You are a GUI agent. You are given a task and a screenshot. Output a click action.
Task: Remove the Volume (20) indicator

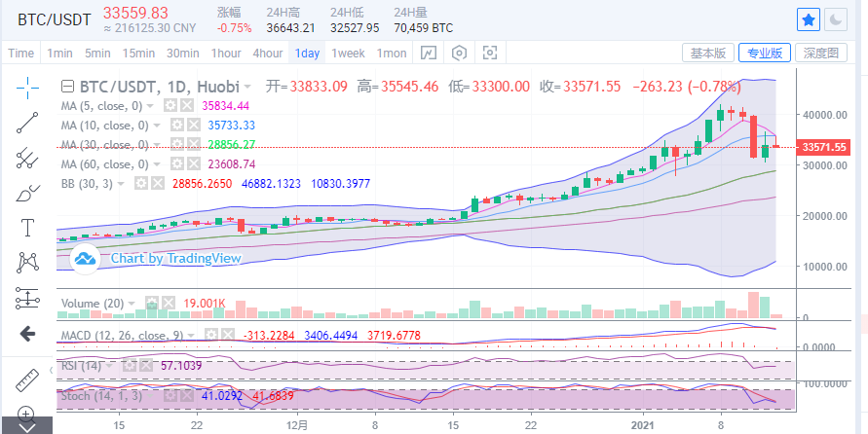click(169, 303)
